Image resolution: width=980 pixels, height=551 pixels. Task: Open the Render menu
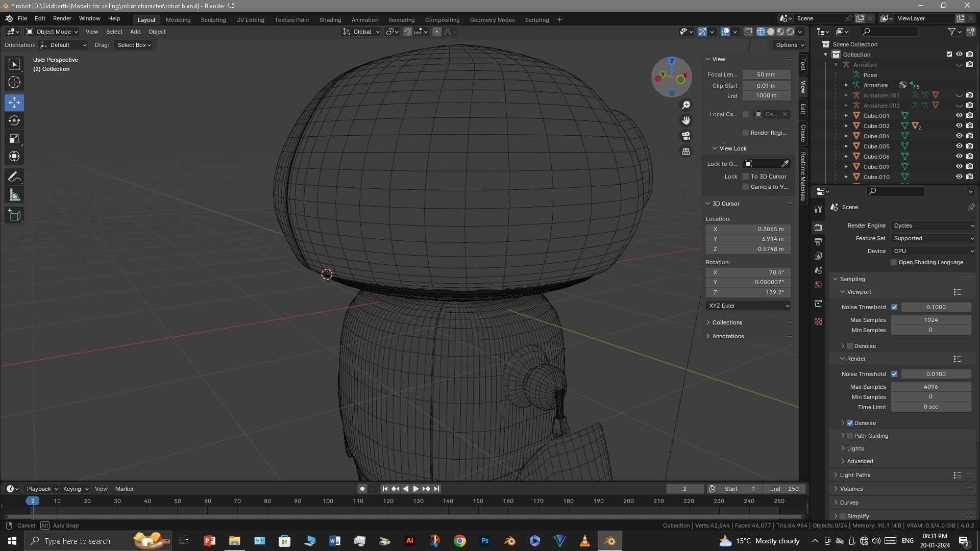point(62,18)
